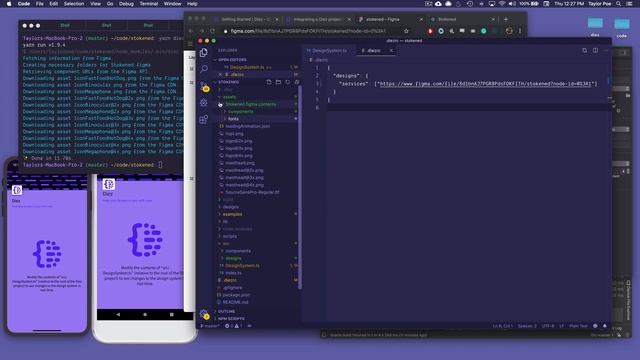640x360 pixels.
Task: Open the Manage gear at the activity bar bottom
Action: tap(204, 314)
